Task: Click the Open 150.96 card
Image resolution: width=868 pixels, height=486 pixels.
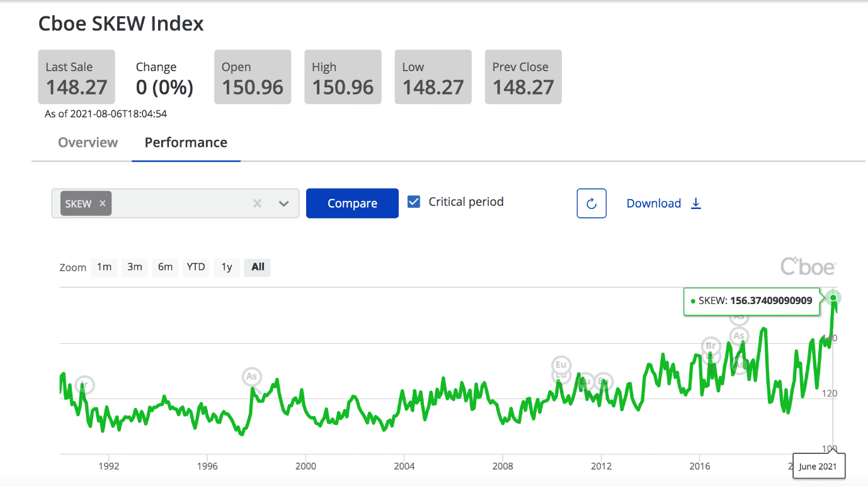Action: click(x=253, y=77)
